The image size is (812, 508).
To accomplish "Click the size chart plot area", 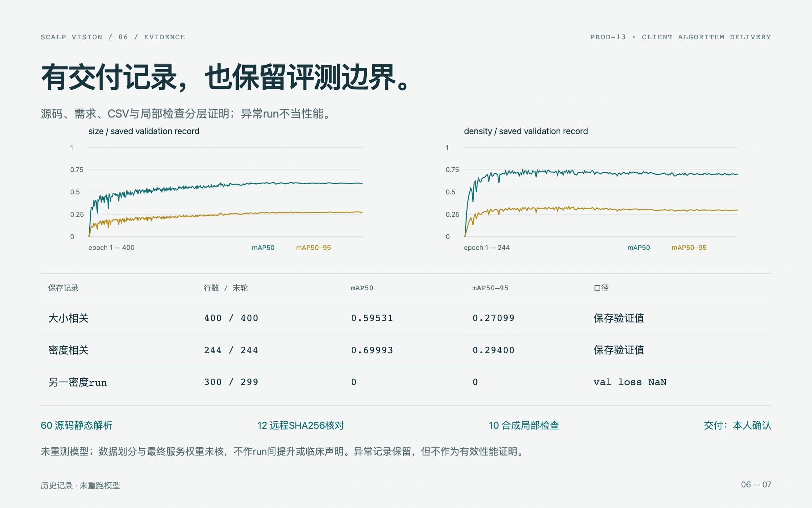I will point(226,192).
